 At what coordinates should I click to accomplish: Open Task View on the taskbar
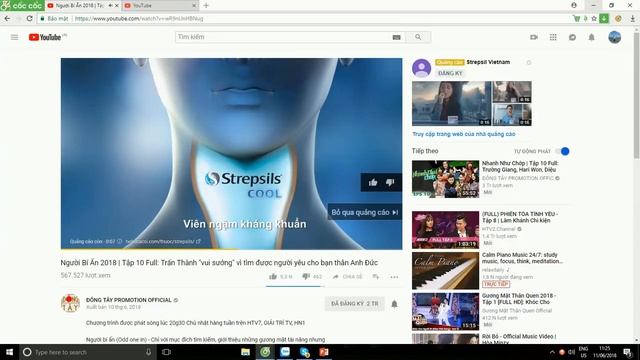click(166, 352)
